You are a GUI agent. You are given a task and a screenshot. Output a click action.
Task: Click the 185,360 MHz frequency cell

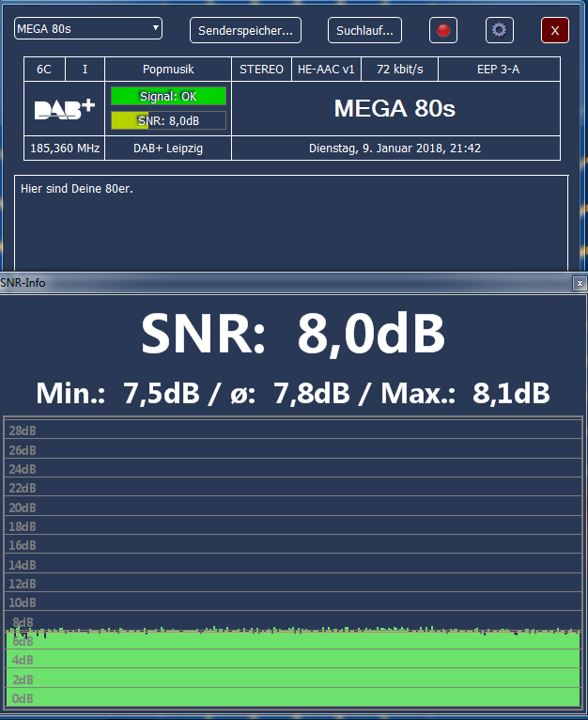pyautogui.click(x=65, y=149)
